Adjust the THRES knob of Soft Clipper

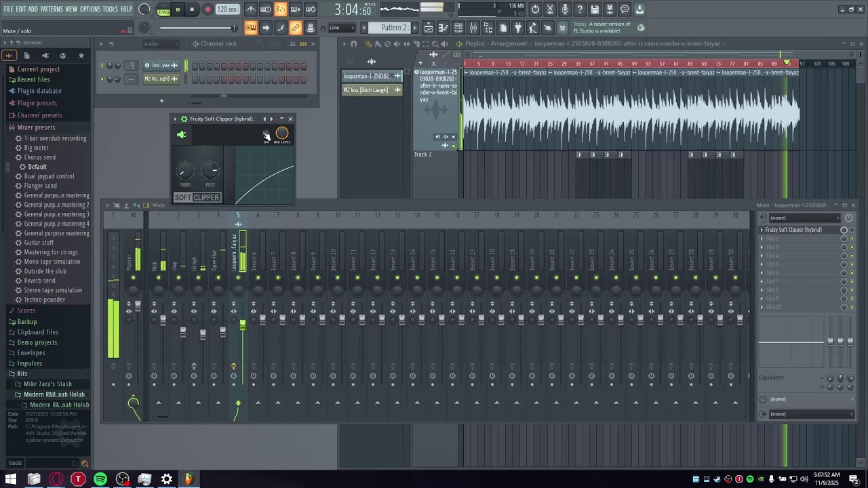pyautogui.click(x=184, y=171)
